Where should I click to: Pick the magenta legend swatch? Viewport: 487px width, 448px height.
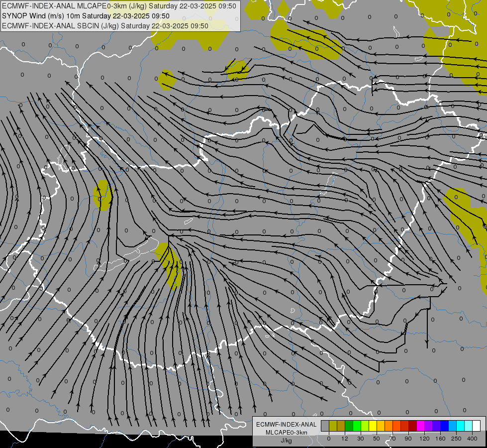(x=420, y=426)
